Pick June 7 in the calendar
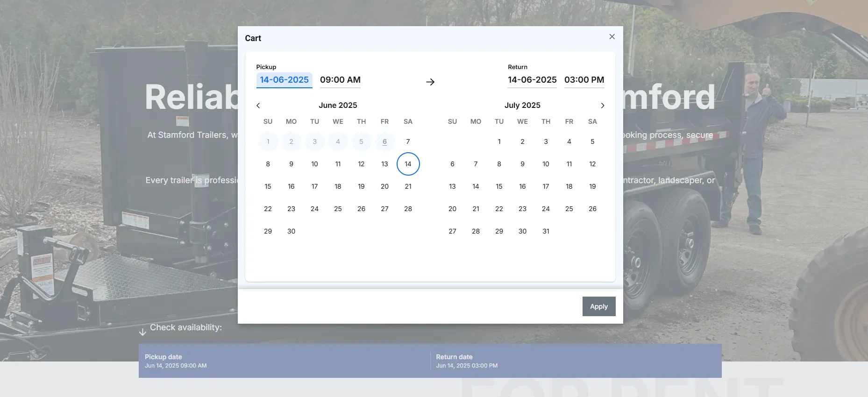This screenshot has height=397, width=868. [x=408, y=142]
